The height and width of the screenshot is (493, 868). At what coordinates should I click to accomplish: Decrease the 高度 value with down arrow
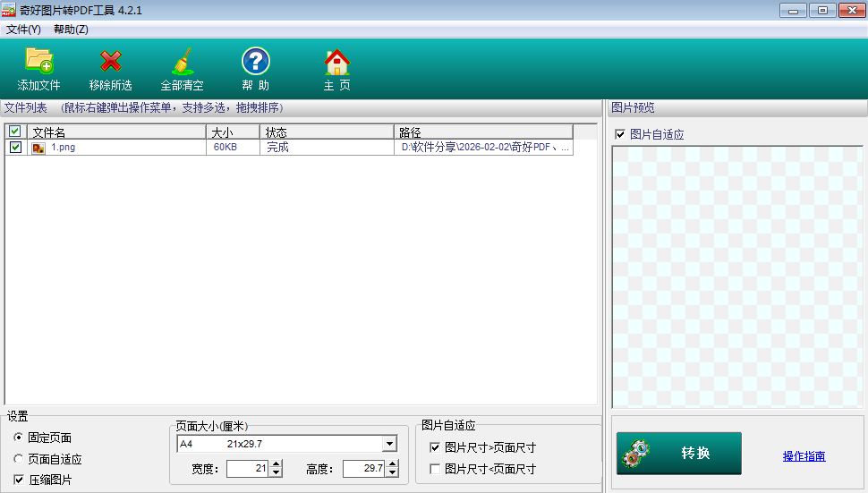(x=392, y=472)
